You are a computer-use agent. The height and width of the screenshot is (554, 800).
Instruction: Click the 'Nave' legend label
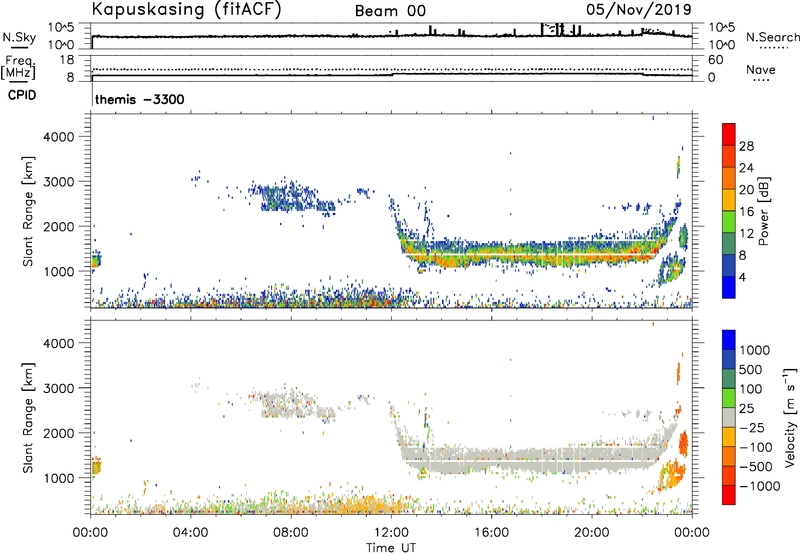[760, 70]
